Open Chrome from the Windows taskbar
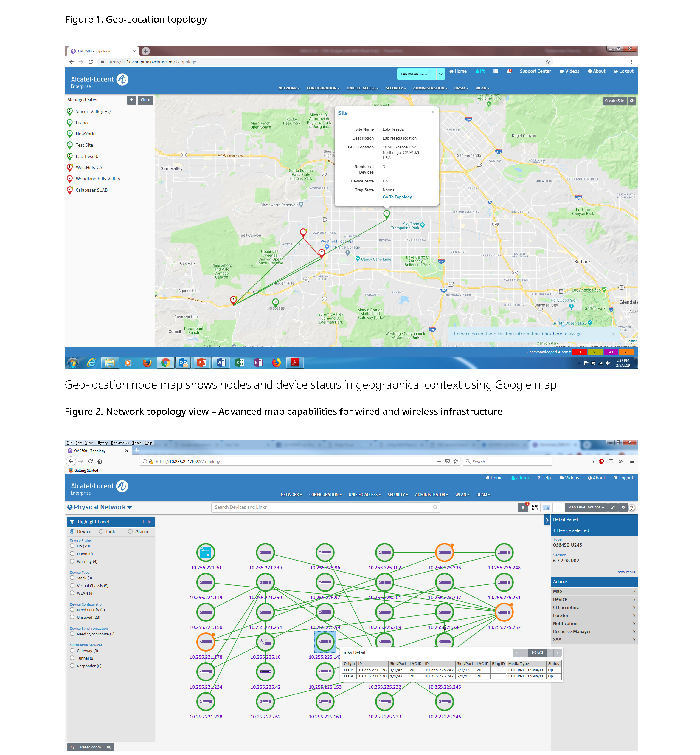Viewport: 700px width, 755px height. pyautogui.click(x=165, y=363)
